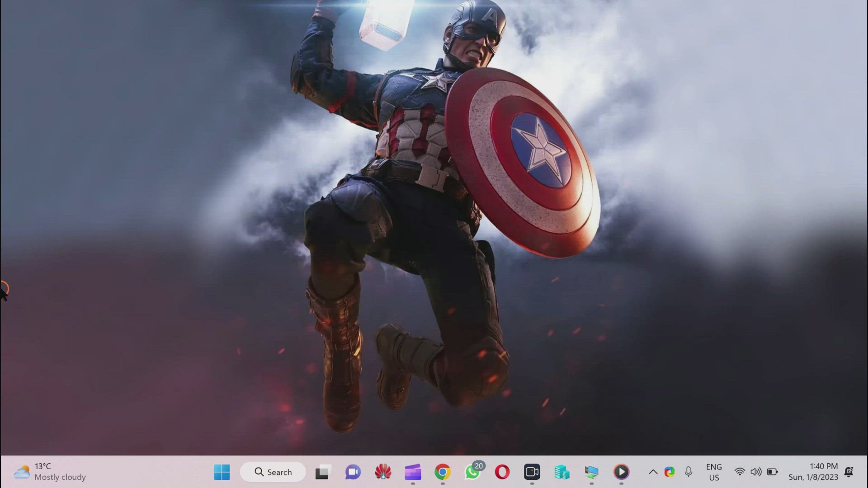Image resolution: width=868 pixels, height=488 pixels.
Task: Open Google Chrome from the taskbar
Action: pyautogui.click(x=443, y=472)
